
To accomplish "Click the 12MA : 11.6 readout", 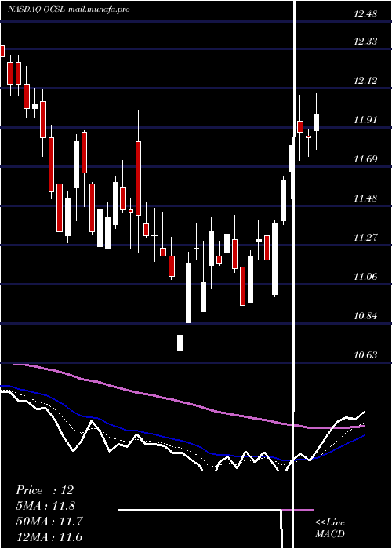I will 49,536.
